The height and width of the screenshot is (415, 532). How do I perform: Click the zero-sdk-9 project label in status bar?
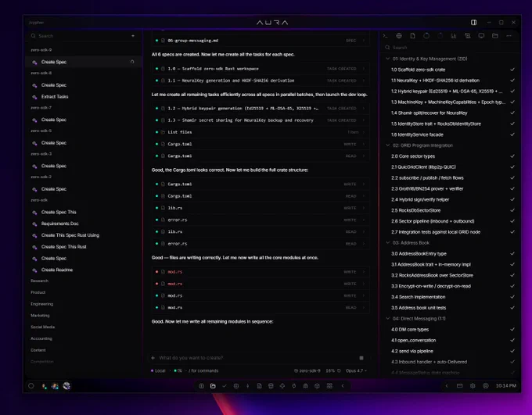[x=307, y=370]
